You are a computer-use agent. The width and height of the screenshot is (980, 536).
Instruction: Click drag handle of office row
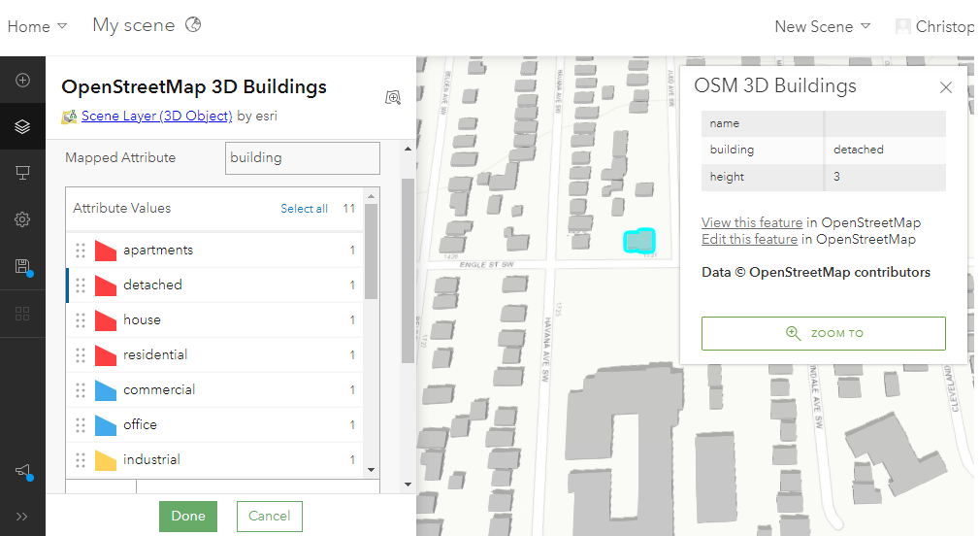pyautogui.click(x=81, y=425)
